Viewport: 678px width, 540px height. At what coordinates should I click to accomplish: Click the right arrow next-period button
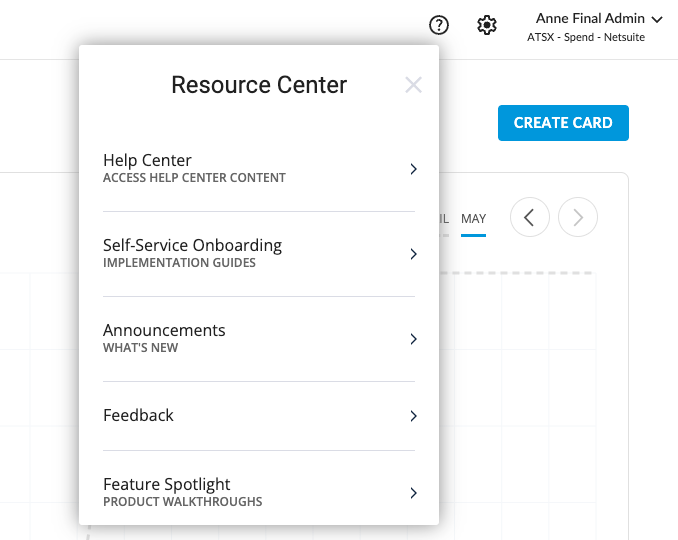coord(578,217)
